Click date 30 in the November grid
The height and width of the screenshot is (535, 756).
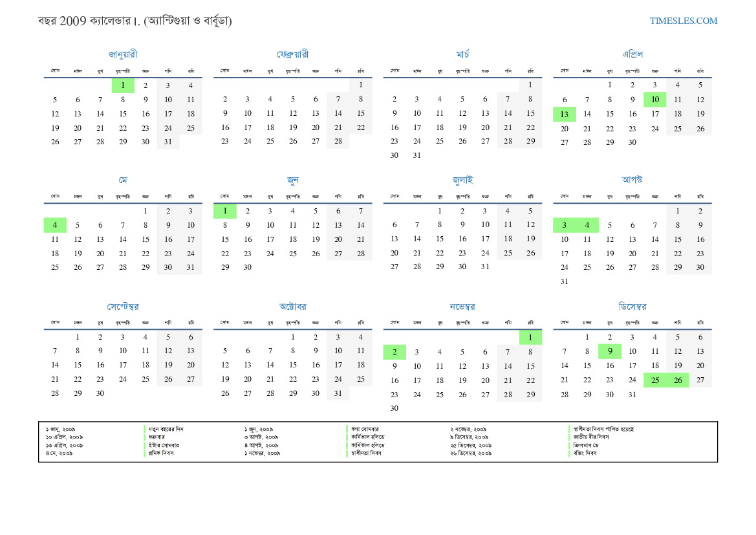pyautogui.click(x=394, y=408)
